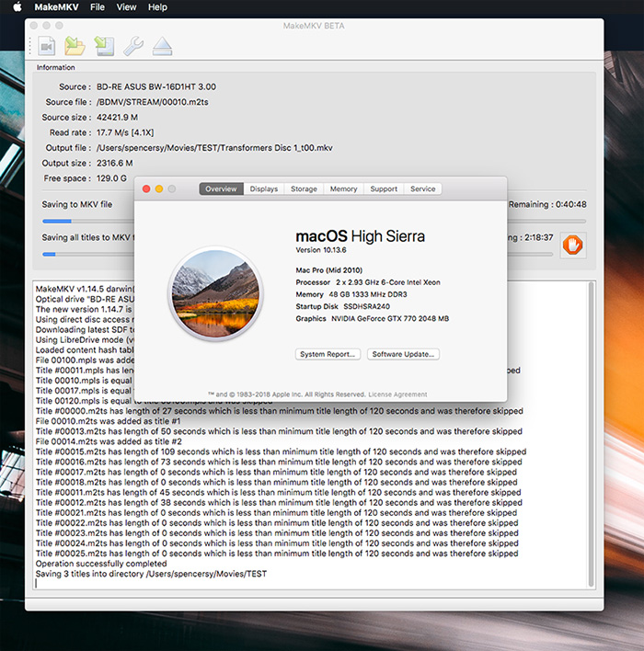The image size is (644, 651).
Task: Click the Backup disc folder icon
Action: [x=75, y=46]
